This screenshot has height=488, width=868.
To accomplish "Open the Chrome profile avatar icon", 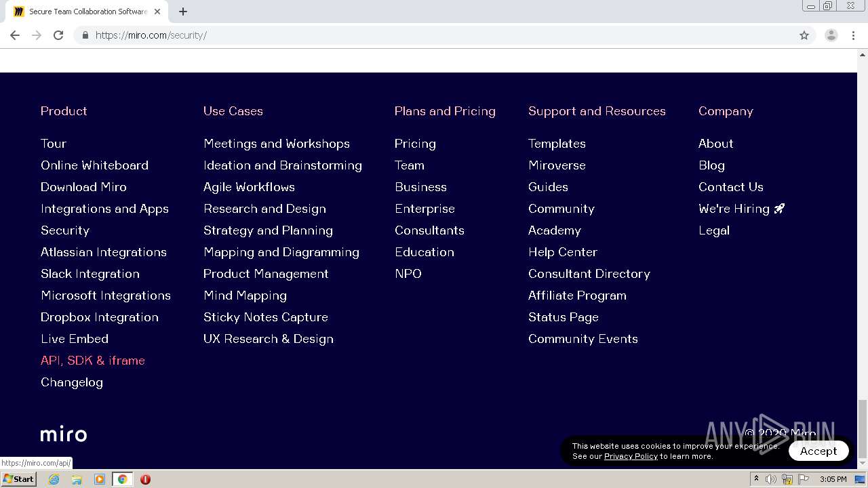I will click(x=831, y=35).
